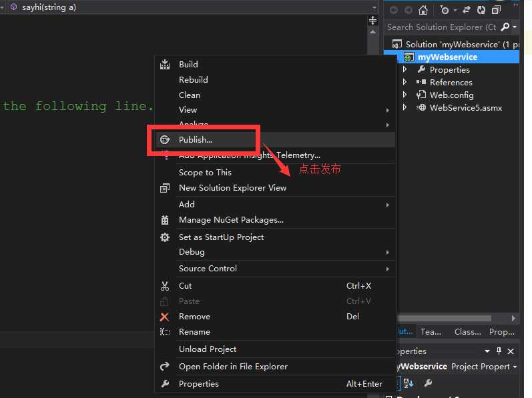Screen dimensions: 532x398
Task: Click the alphabetical sort icon in Properties panel
Action: click(x=409, y=383)
